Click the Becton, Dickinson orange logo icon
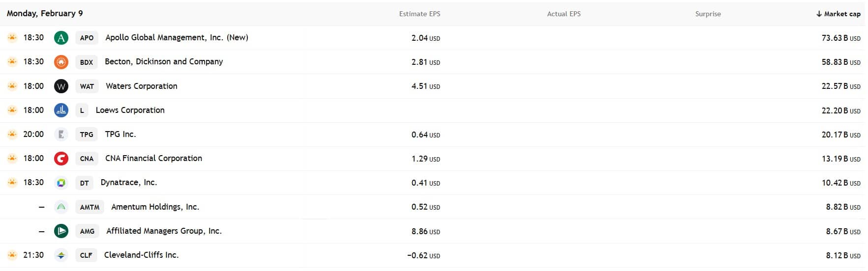The width and height of the screenshot is (868, 271). coord(61,62)
